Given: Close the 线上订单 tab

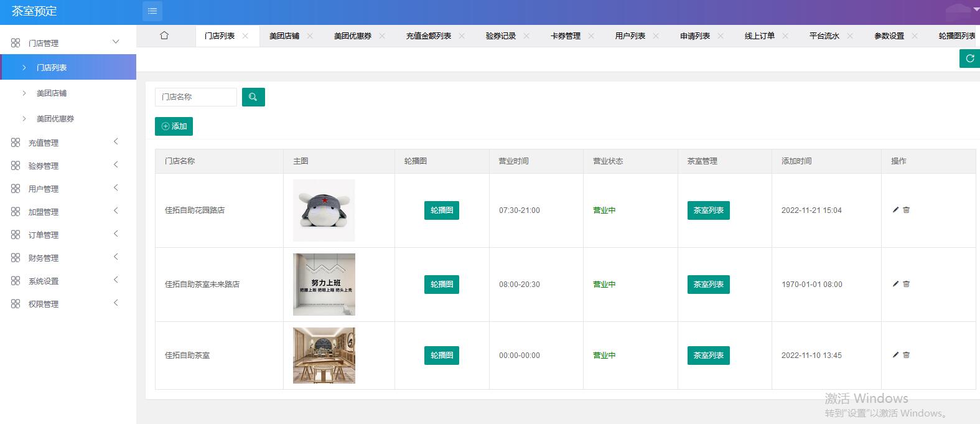Looking at the screenshot, I should tap(785, 36).
